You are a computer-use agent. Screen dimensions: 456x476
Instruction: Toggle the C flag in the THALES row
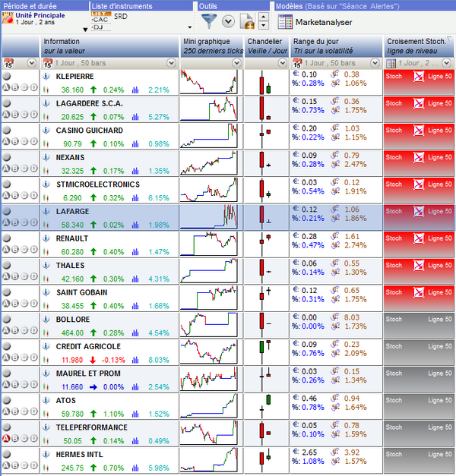point(24,276)
